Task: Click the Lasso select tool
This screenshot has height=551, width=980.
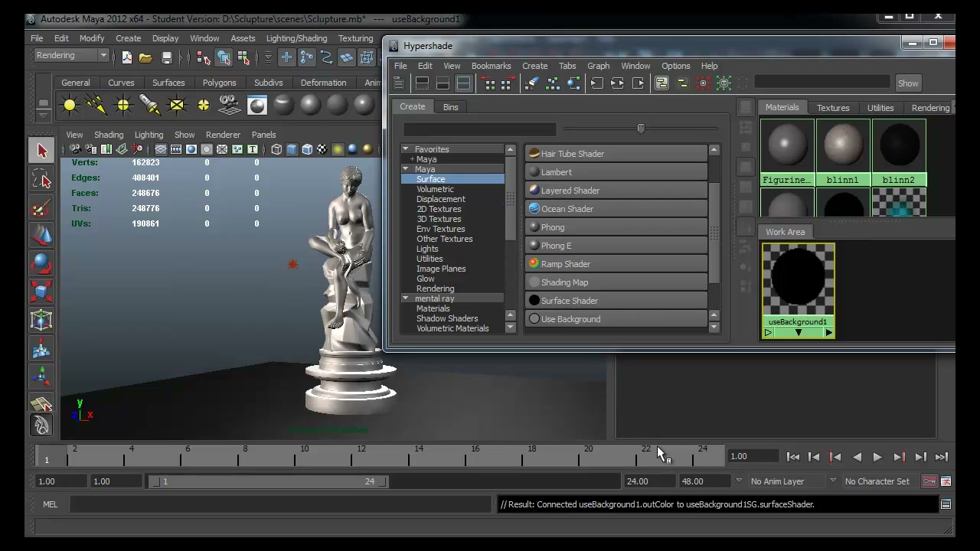Action: click(41, 179)
